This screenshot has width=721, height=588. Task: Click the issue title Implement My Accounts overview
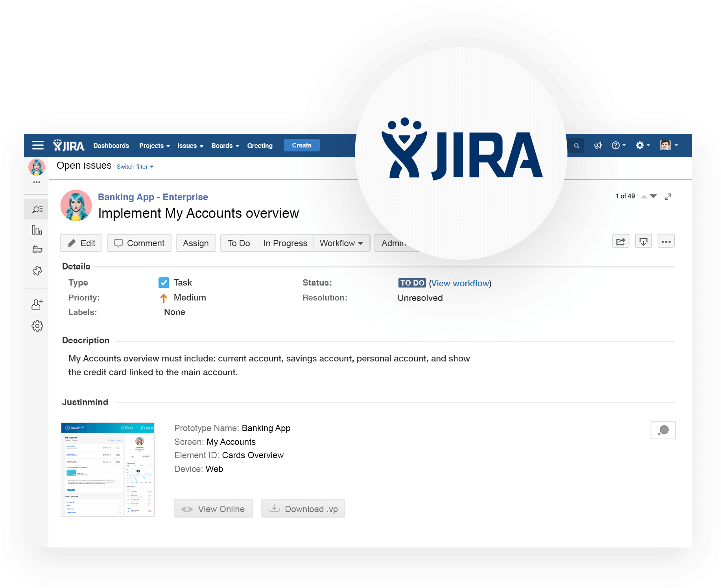[x=199, y=213]
